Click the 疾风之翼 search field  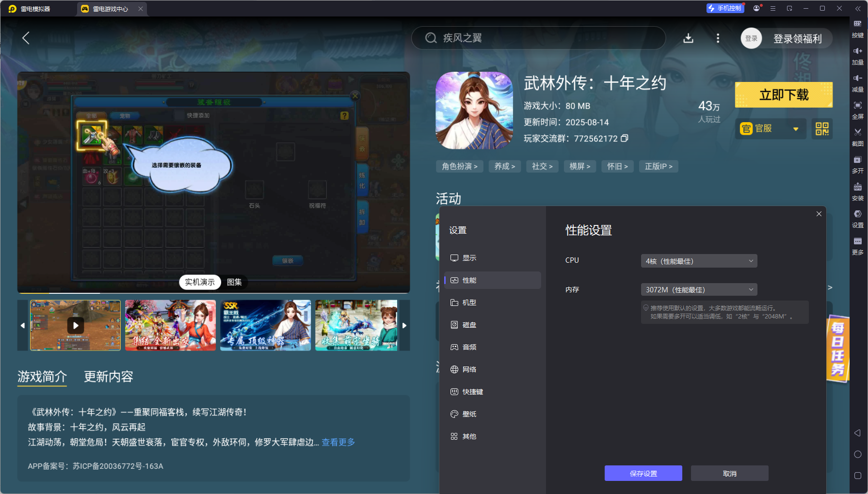538,38
